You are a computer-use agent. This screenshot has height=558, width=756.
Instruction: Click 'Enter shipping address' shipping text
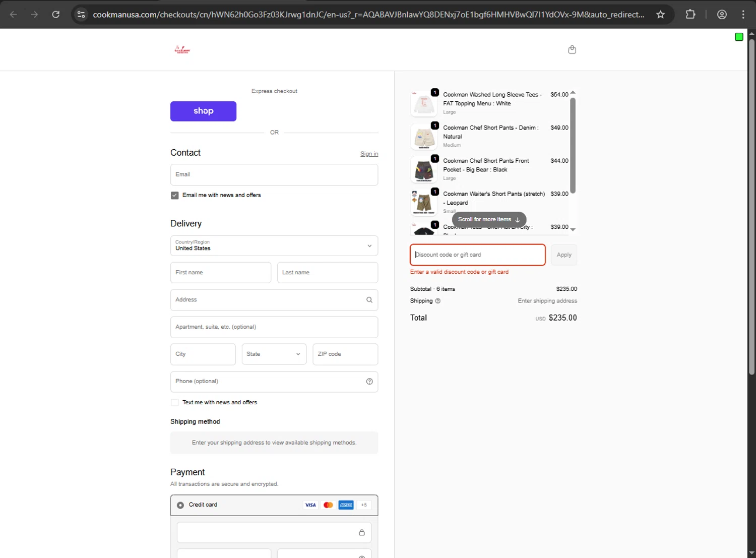point(547,301)
